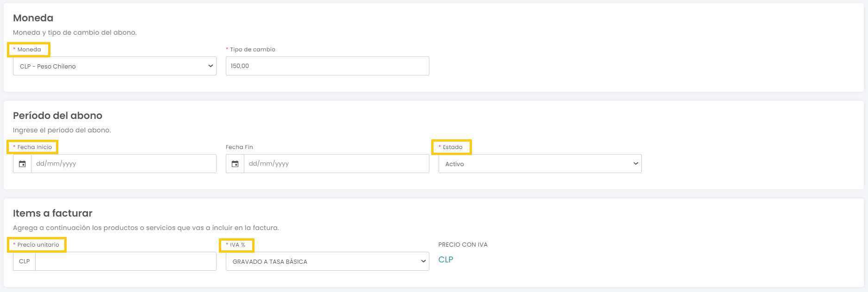Click the Precio unitario amount field

[126, 261]
